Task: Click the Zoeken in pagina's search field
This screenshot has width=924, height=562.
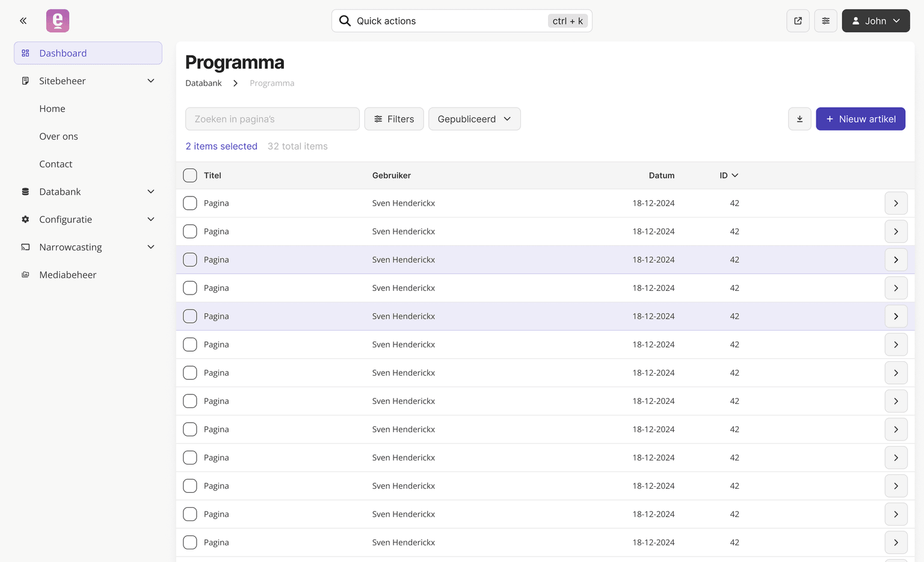Action: tap(272, 119)
